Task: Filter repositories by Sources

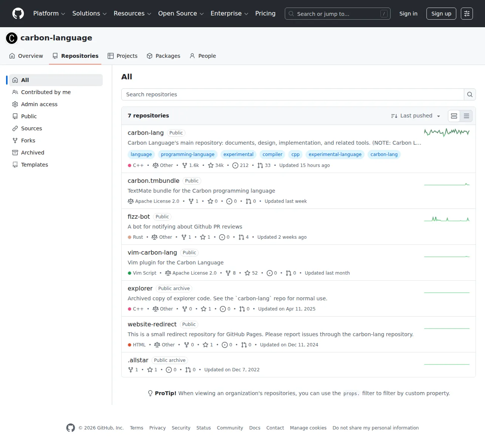Action: coord(56,128)
